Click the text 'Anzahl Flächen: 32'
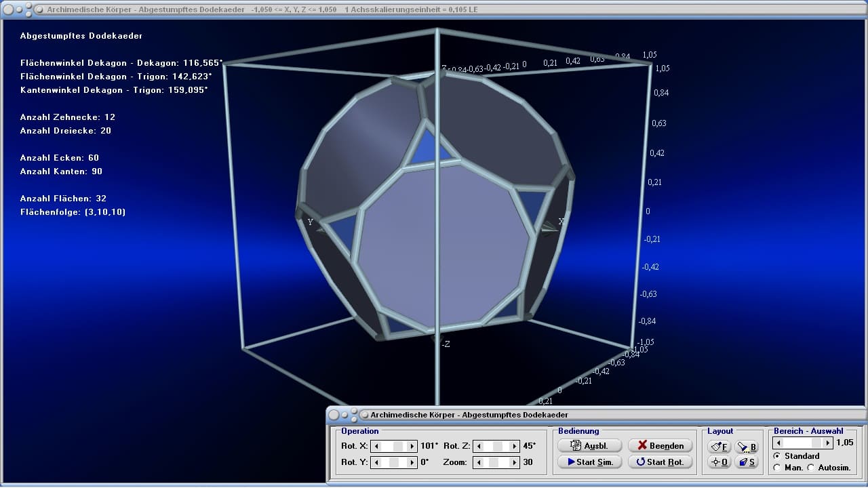The width and height of the screenshot is (868, 488). [x=63, y=199]
